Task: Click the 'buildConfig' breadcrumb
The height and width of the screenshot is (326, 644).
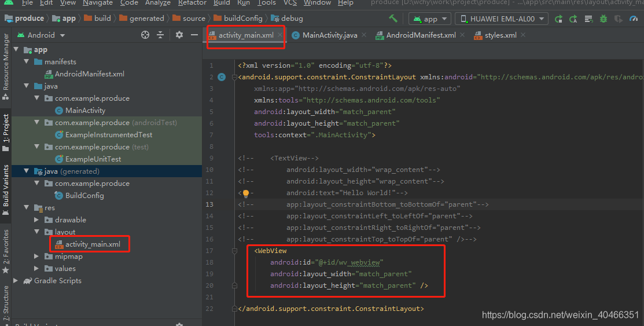Action: coord(238,19)
